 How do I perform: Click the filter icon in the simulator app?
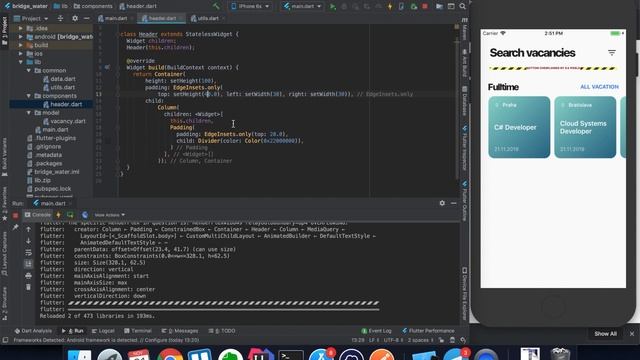tap(611, 53)
